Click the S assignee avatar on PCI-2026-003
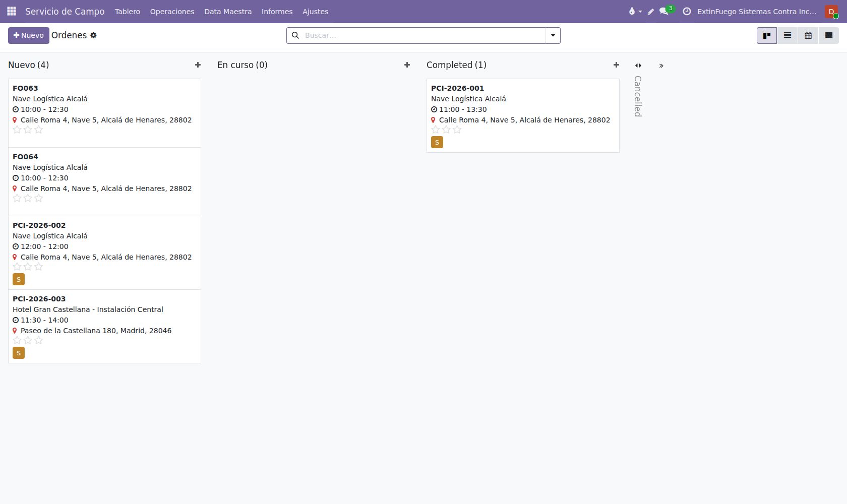The width and height of the screenshot is (847, 504). click(19, 353)
